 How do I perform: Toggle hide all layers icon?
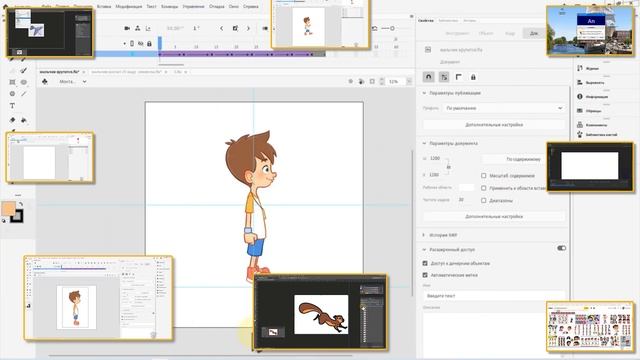141,43
